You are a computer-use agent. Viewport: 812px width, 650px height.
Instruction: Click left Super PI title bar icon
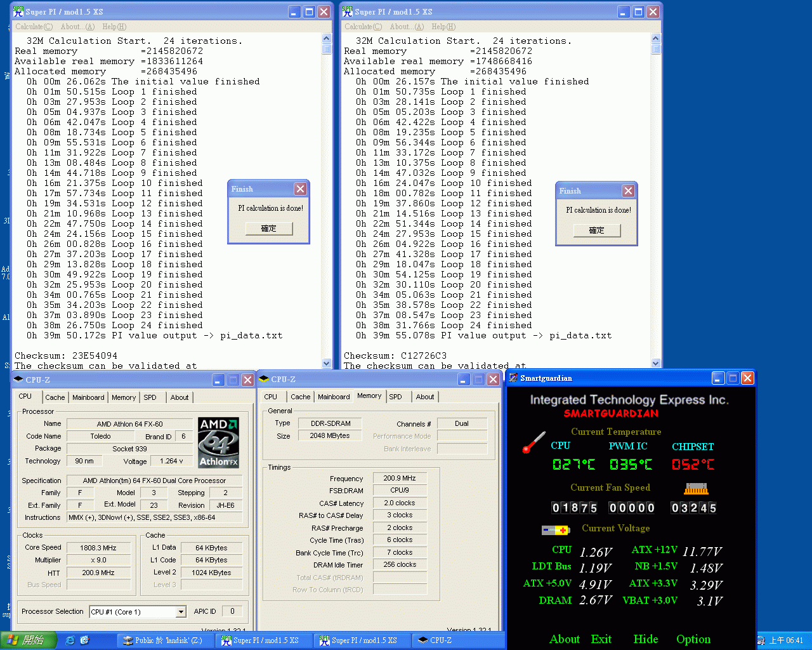(18, 11)
